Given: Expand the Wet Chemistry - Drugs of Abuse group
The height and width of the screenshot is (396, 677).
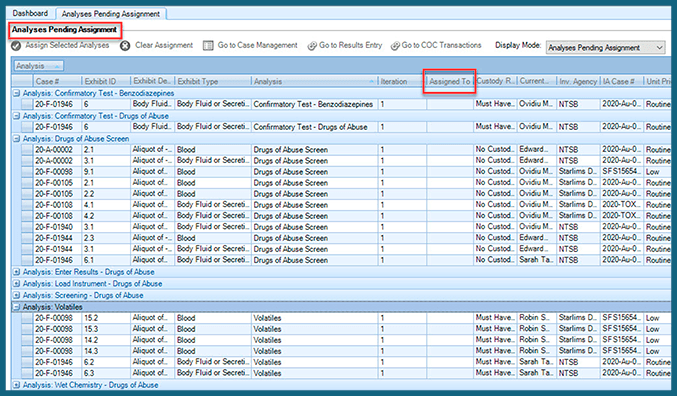Looking at the screenshot, I should (16, 385).
